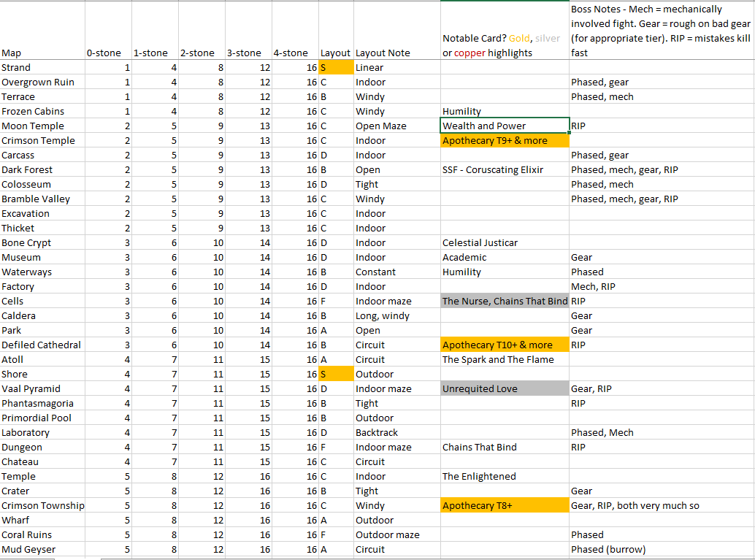
Task: Click the 'Bone Crypt' cell
Action: [42, 242]
